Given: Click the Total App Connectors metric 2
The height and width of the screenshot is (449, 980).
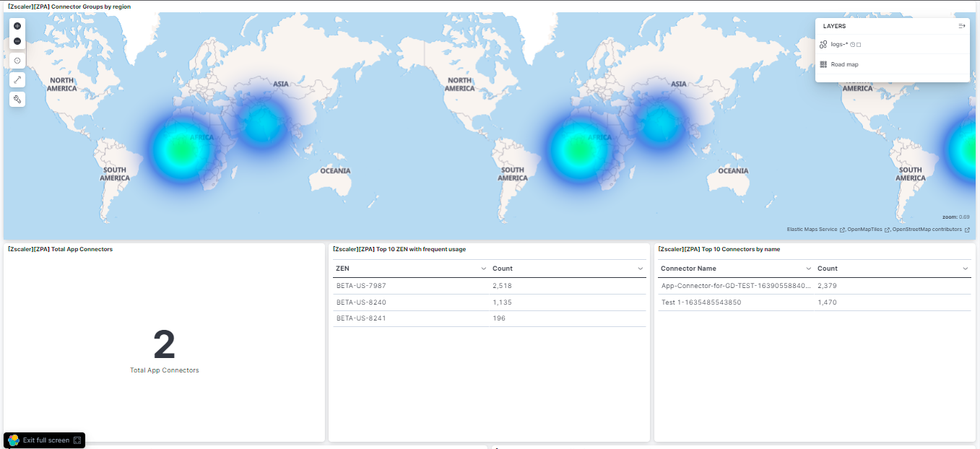Looking at the screenshot, I should (x=164, y=345).
